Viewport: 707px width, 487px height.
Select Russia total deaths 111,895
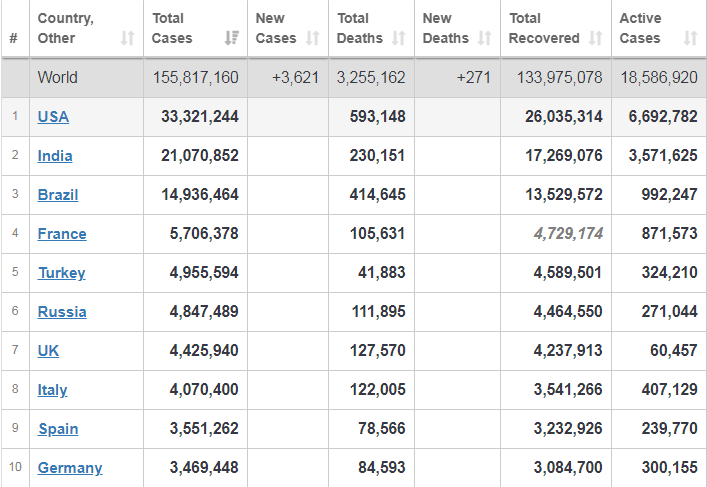pyautogui.click(x=378, y=312)
